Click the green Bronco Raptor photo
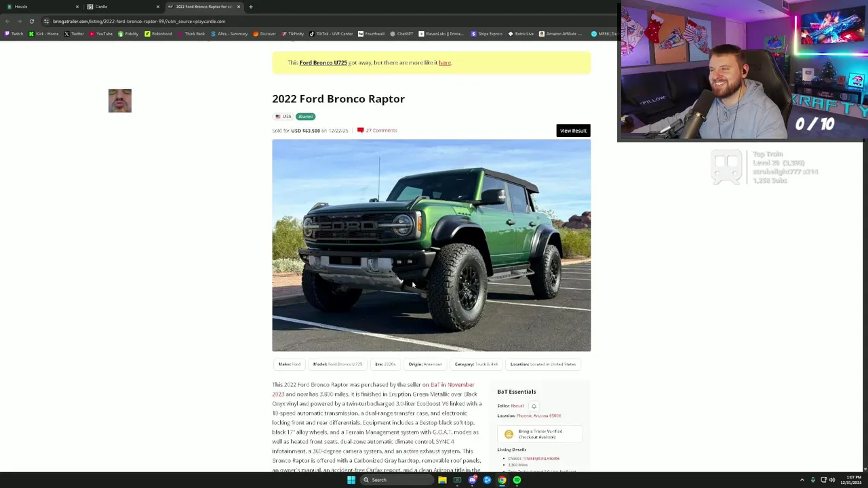The height and width of the screenshot is (488, 868). (x=431, y=245)
